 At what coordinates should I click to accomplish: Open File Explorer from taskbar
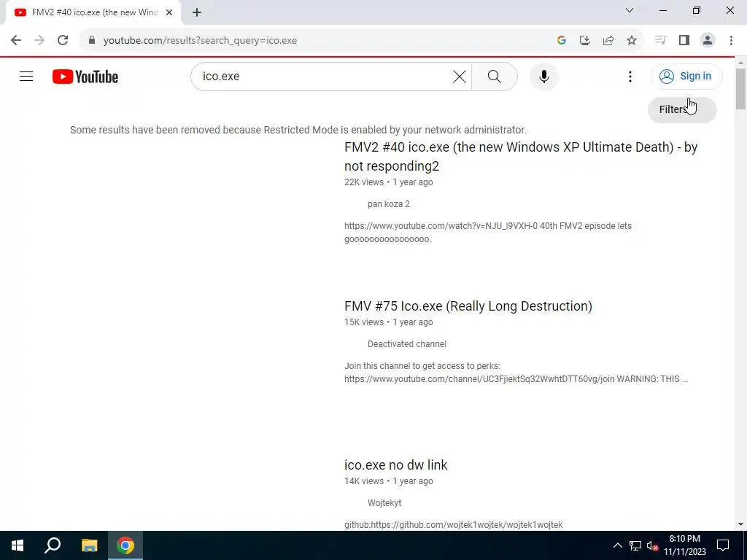coord(89,545)
